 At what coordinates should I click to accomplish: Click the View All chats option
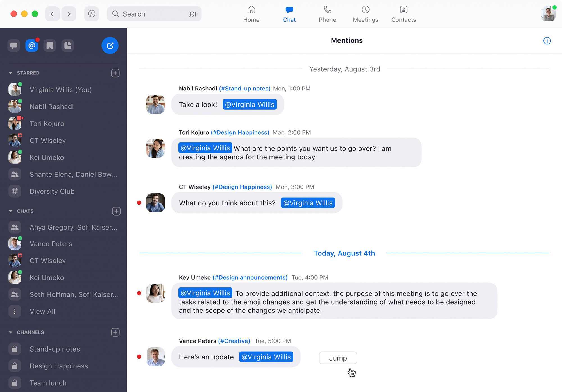click(x=42, y=311)
